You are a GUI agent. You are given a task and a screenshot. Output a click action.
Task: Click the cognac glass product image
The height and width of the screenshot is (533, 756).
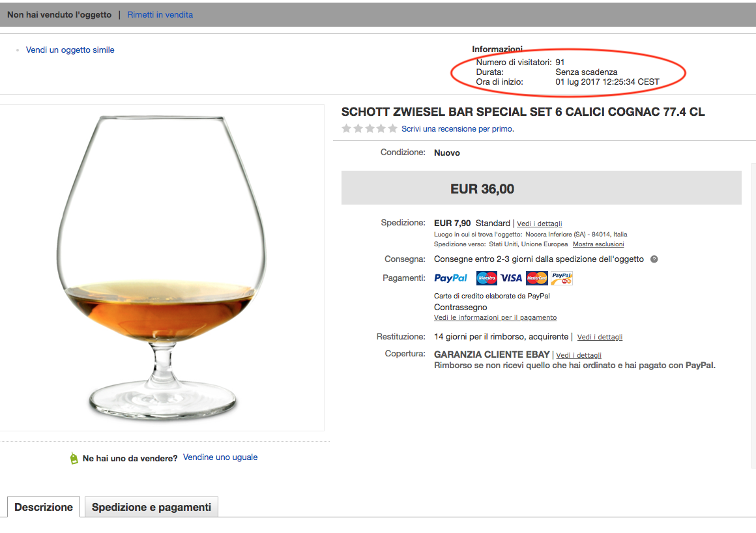point(162,267)
